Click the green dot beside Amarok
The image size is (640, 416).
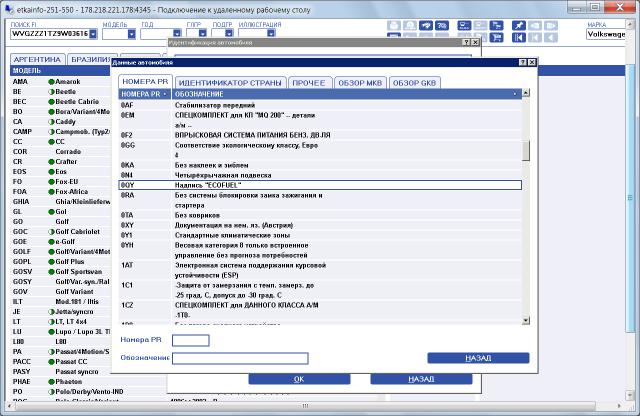pos(51,82)
